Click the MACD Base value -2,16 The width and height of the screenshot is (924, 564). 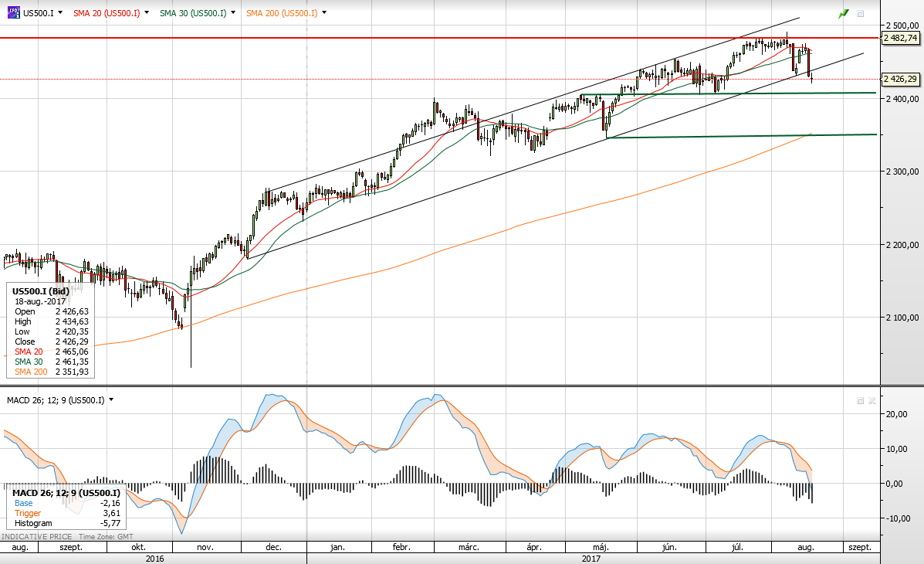click(x=110, y=503)
